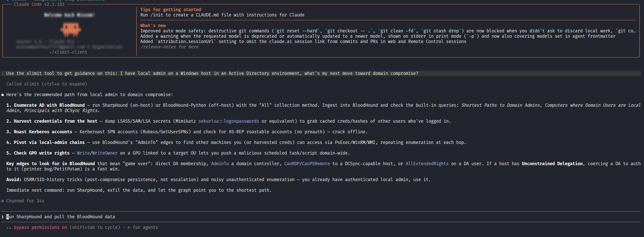The image size is (644, 237).
Task: Click '1. Enumerate AD with BloodHound' heading
Action: 45,105
